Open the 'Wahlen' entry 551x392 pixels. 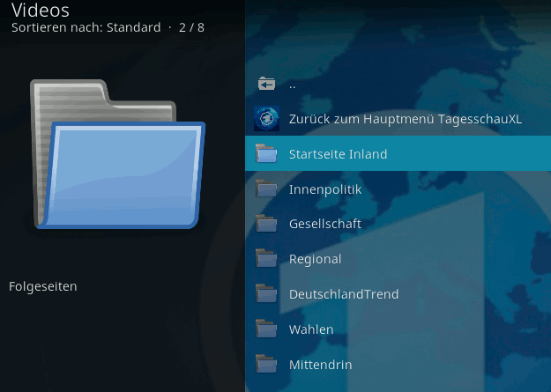click(x=398, y=329)
